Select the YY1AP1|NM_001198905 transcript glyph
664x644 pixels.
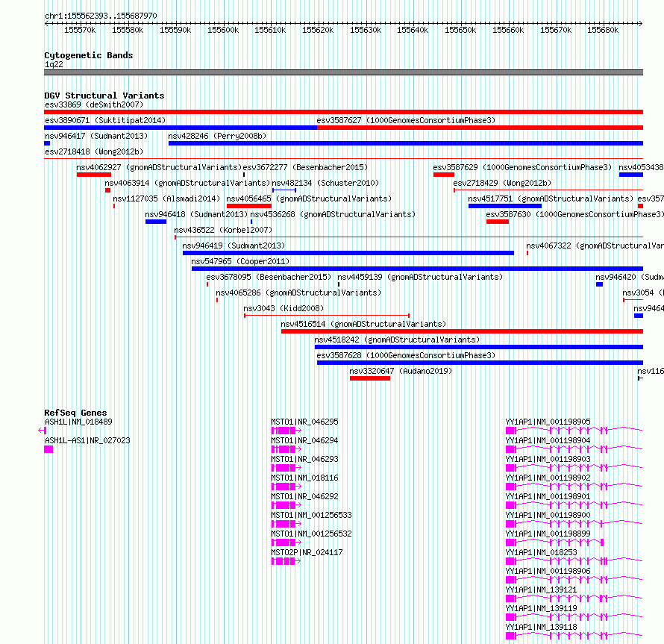[x=574, y=431]
